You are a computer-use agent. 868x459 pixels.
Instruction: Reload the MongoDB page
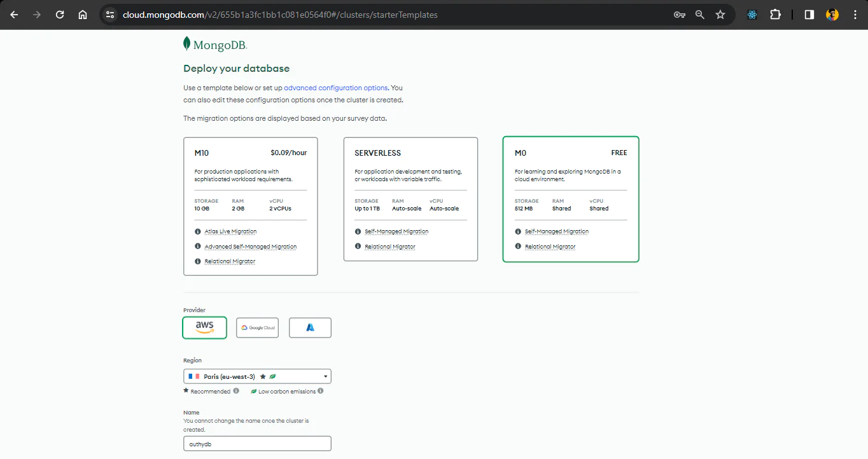click(x=60, y=15)
